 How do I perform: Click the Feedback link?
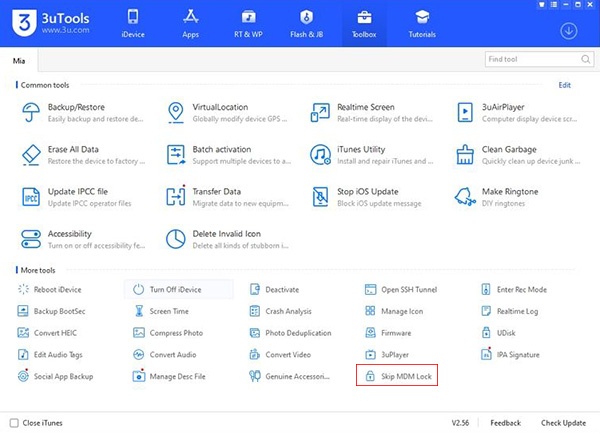[x=505, y=423]
